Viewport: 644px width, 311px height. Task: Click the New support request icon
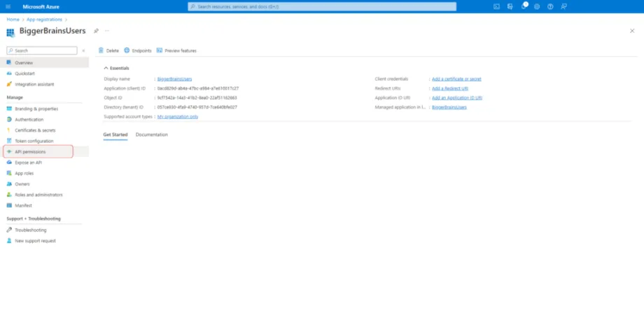[x=9, y=241]
